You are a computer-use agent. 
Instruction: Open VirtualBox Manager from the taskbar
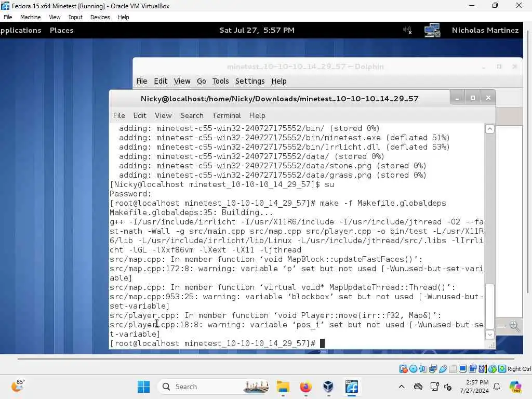[328, 387]
